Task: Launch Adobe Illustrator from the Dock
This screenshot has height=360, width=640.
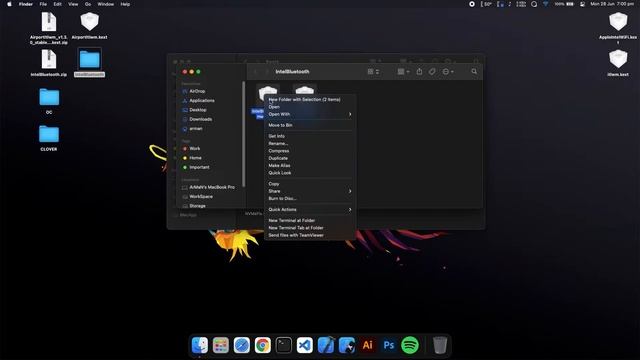Action: tap(368, 345)
